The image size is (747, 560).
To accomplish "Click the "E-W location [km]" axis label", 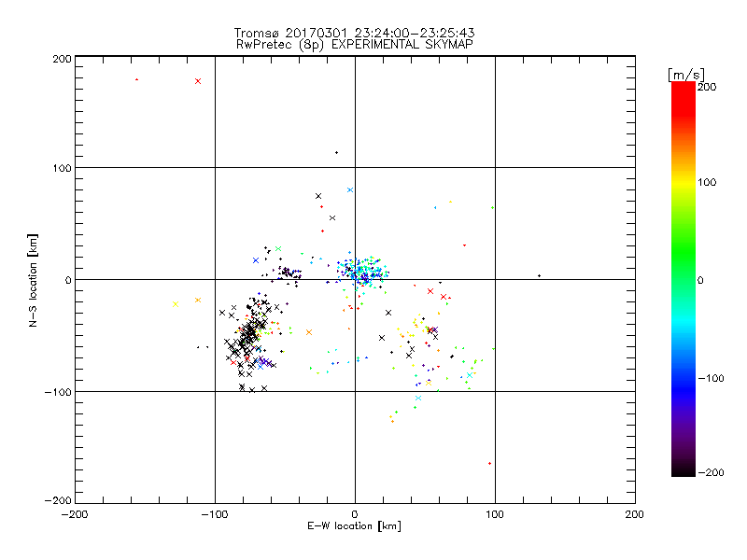I will [354, 526].
